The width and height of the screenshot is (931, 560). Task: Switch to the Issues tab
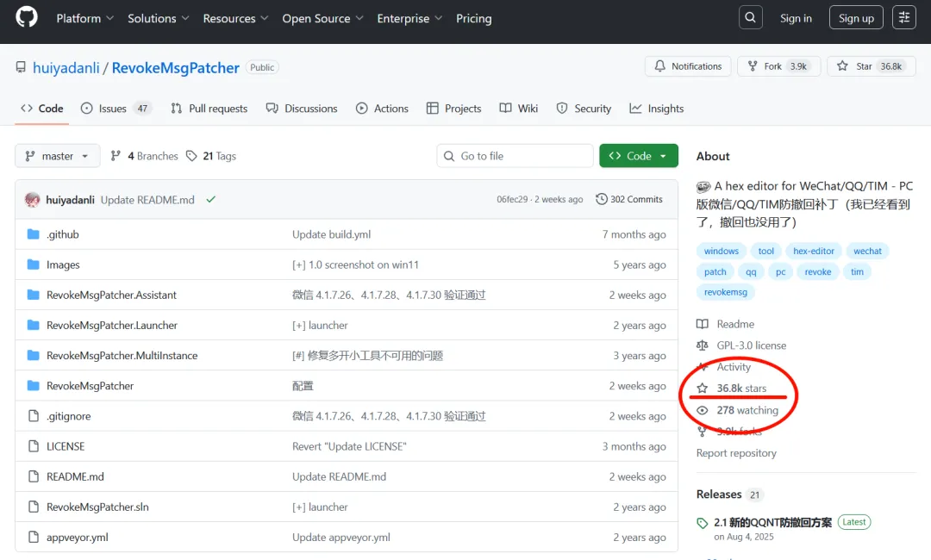point(115,109)
